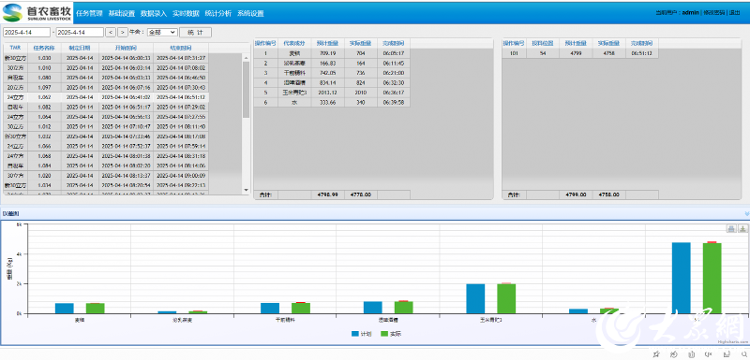Click the tall blue planned bar at far right
750x360 pixels.
[681, 278]
